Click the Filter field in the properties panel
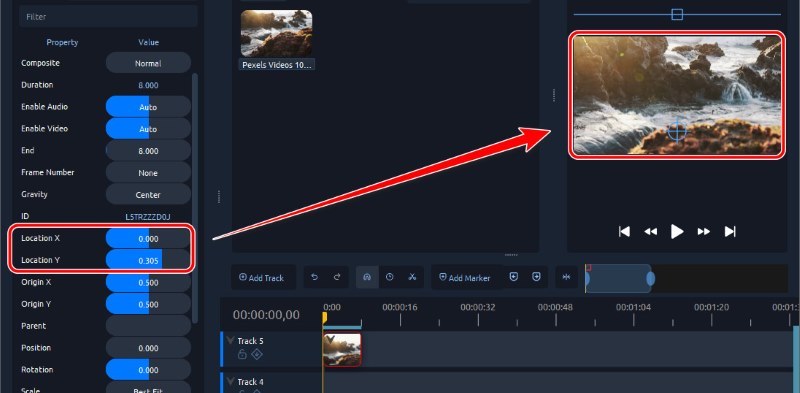The image size is (800, 393). click(x=108, y=16)
